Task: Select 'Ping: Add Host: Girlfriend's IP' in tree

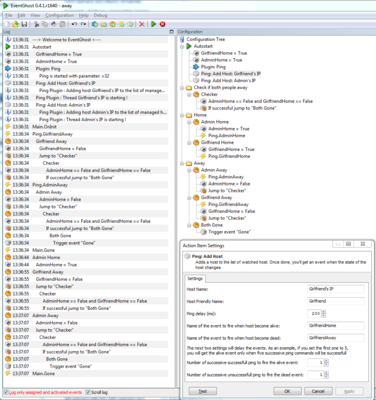Action: [231, 74]
